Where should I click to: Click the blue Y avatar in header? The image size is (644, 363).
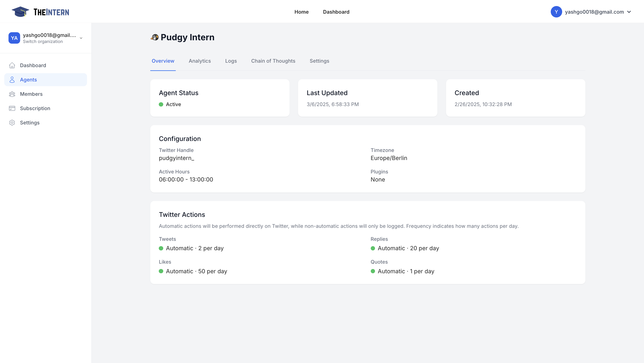pos(556,12)
